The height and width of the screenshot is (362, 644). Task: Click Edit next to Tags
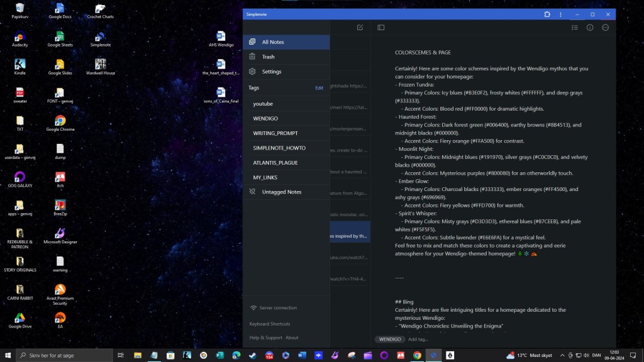click(319, 88)
